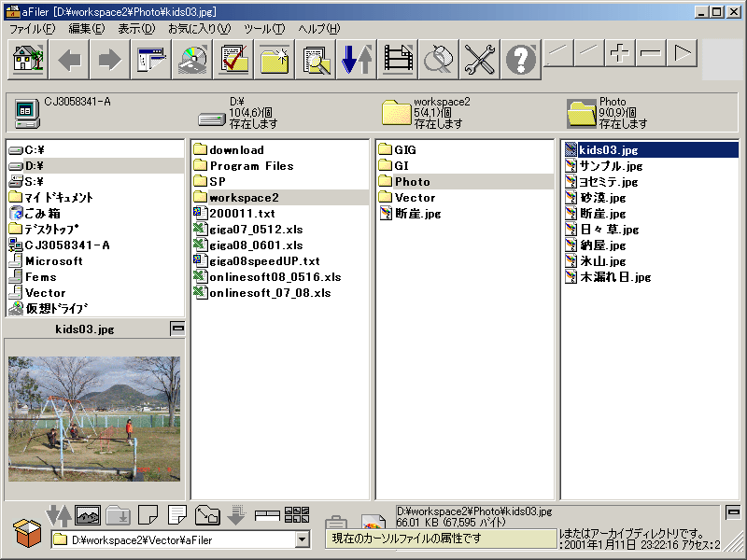This screenshot has width=747, height=560.
Task: Click the Home house toolbar icon
Action: point(28,59)
